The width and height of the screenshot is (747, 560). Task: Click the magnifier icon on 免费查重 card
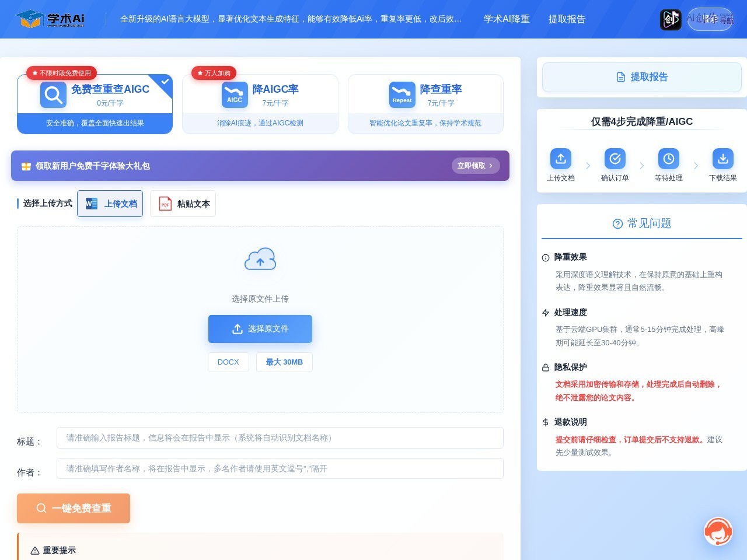(x=53, y=94)
